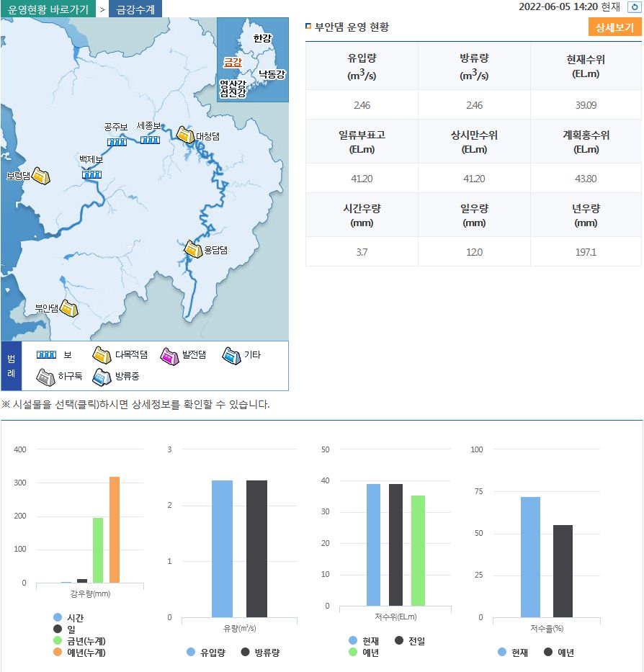Click the refresh icon beside the timestamp
This screenshot has height=672, width=644.
(634, 7)
